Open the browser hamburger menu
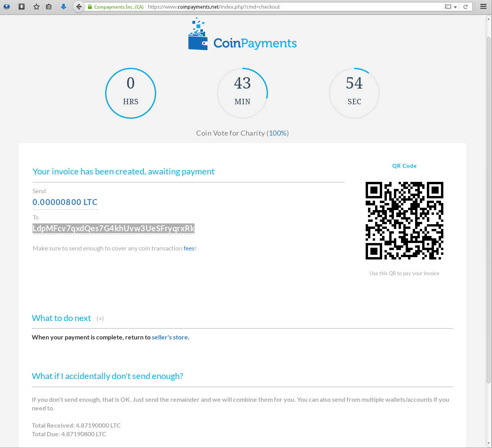The image size is (492, 448). click(x=483, y=7)
